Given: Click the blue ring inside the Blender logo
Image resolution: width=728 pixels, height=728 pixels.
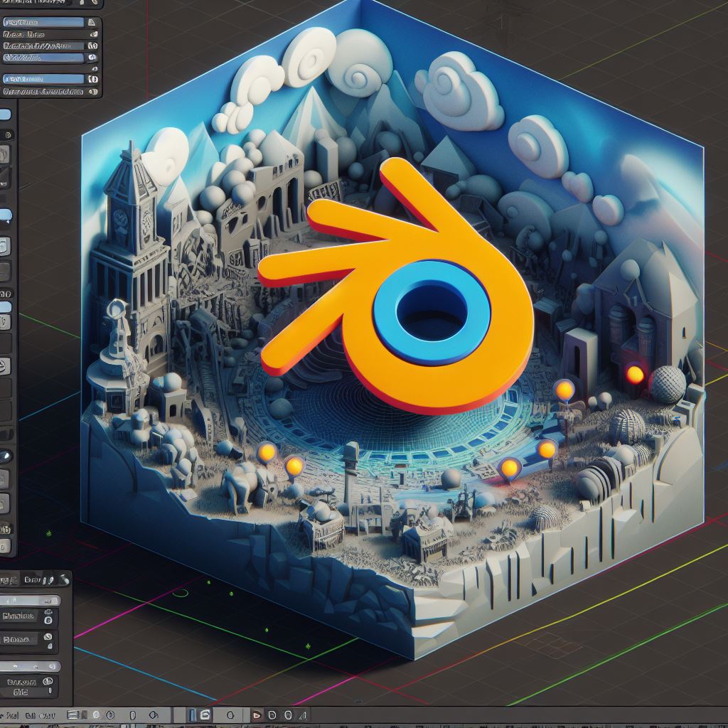Looking at the screenshot, I should (x=432, y=312).
